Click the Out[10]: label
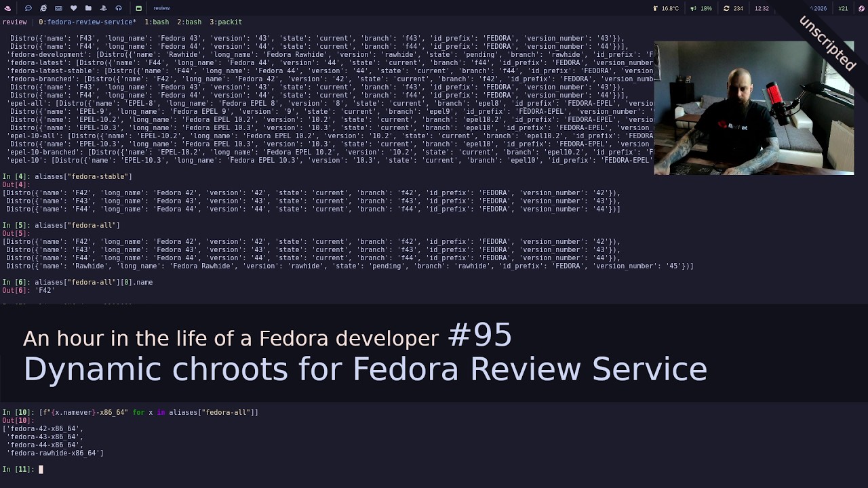 pos(18,420)
